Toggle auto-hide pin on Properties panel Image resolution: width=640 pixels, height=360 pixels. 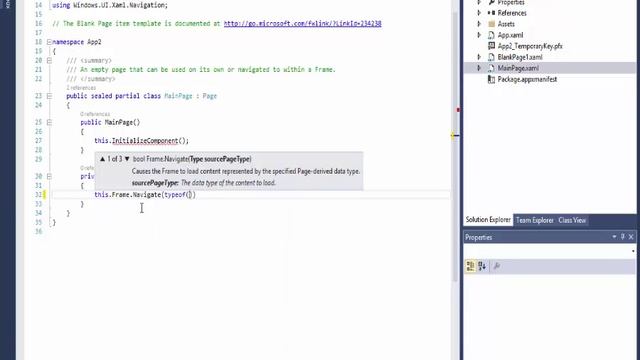[622, 237]
